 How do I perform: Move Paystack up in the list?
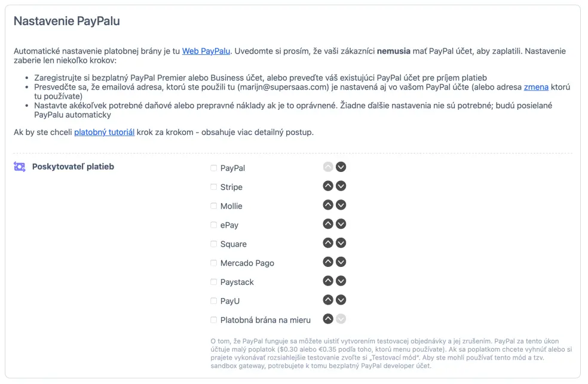327,281
